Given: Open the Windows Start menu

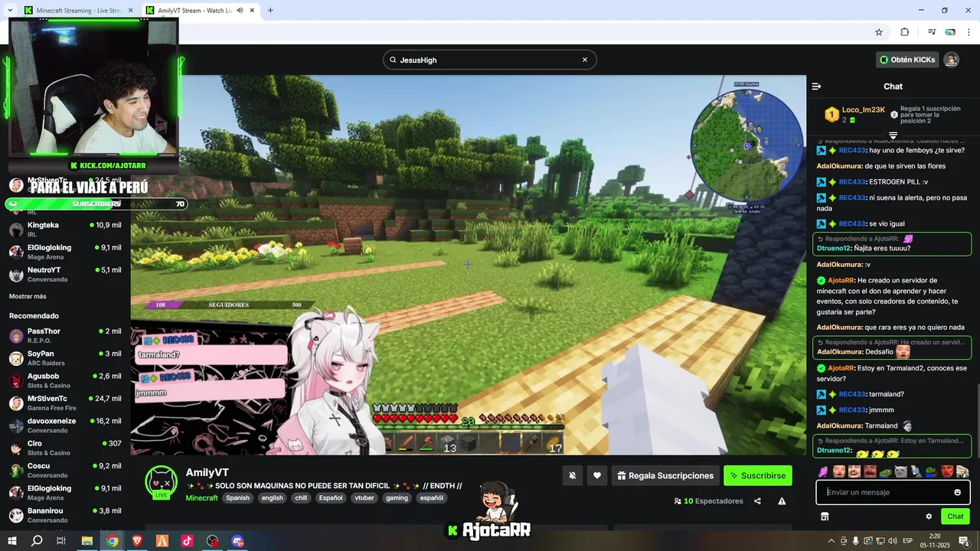Looking at the screenshot, I should pos(12,541).
